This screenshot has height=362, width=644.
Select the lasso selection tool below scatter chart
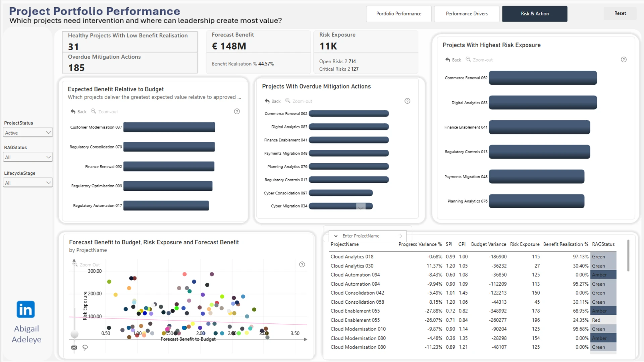85,348
